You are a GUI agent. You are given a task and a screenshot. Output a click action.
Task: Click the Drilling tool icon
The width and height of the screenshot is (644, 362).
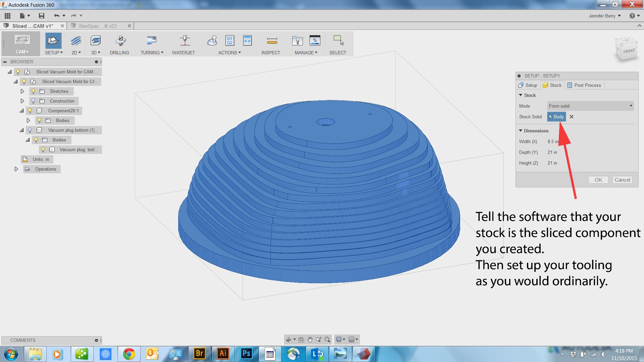[120, 41]
